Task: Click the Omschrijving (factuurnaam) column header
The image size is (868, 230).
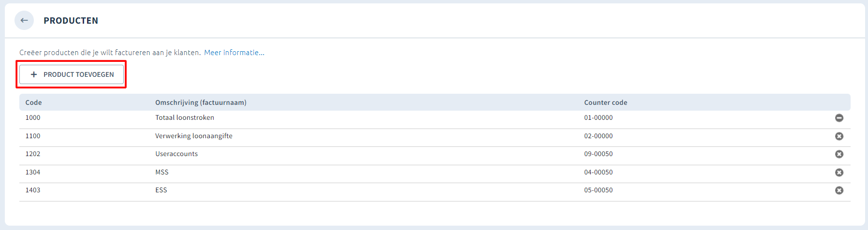Action: [x=201, y=102]
